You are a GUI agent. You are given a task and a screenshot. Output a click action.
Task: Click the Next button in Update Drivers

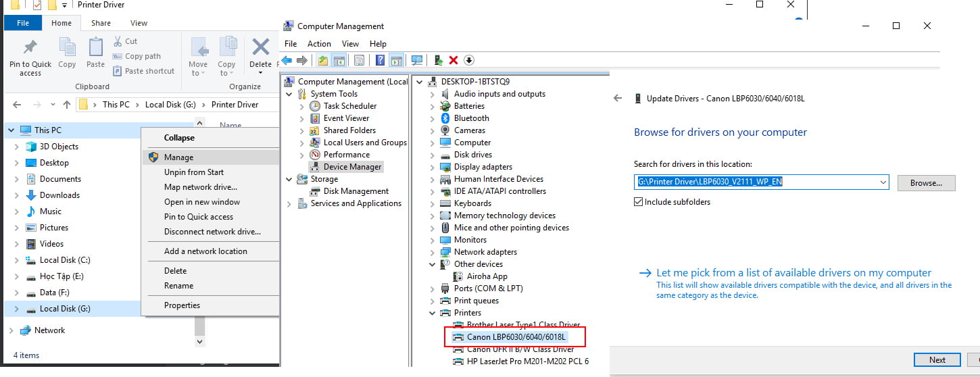pyautogui.click(x=937, y=360)
